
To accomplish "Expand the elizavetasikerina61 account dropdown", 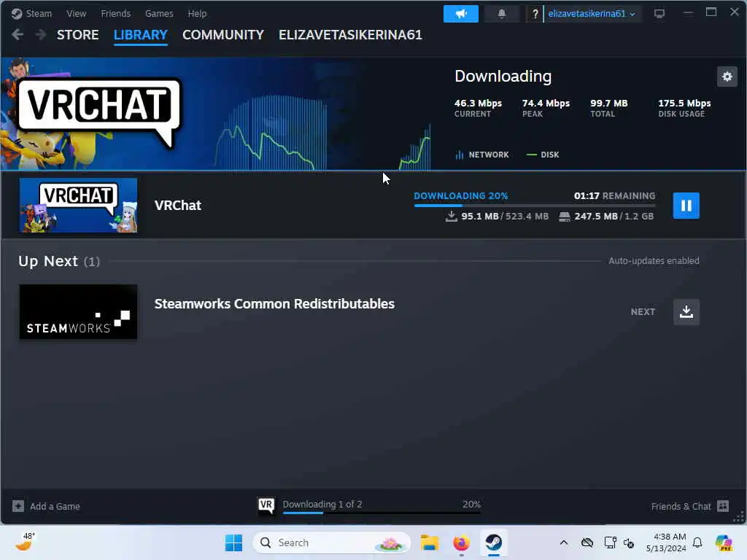I will pos(592,14).
